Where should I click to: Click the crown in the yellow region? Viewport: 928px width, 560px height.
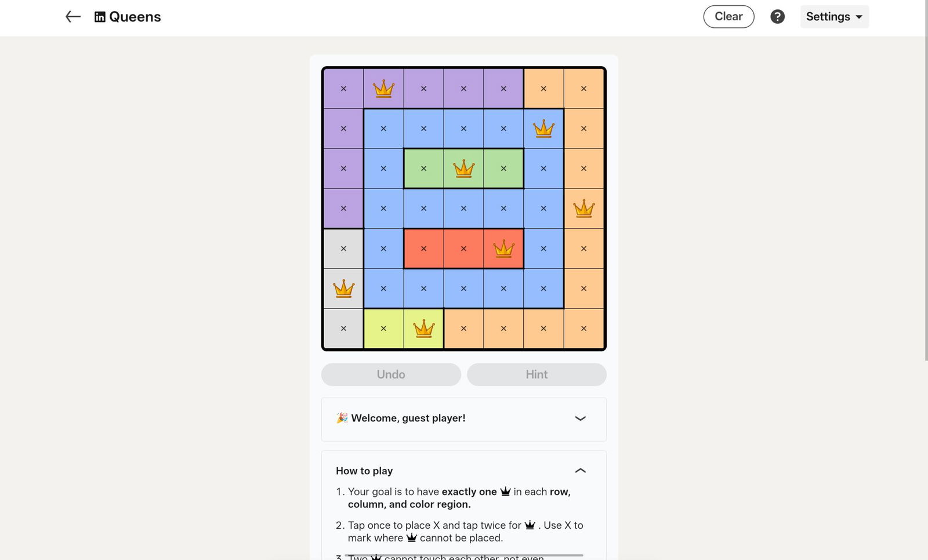click(423, 329)
